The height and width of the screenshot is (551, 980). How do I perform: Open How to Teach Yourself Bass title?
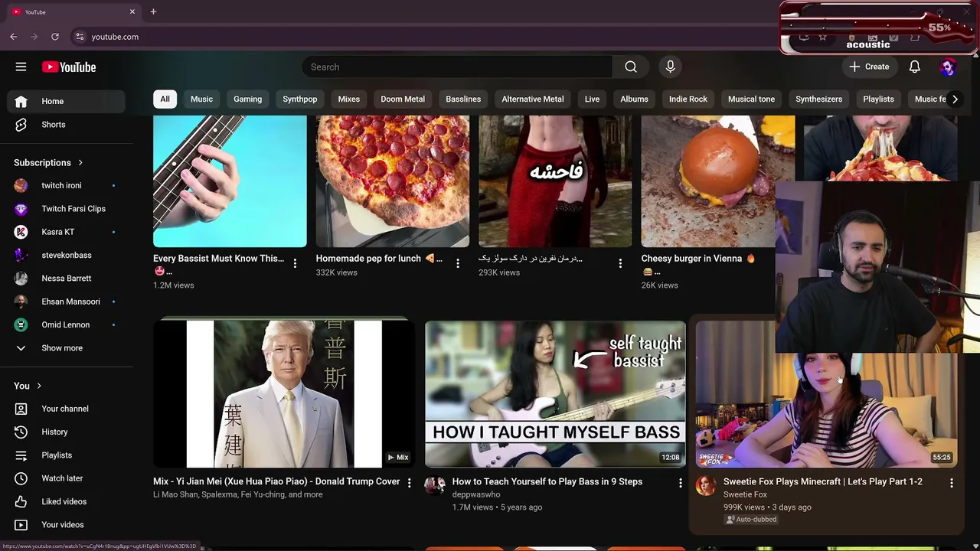(547, 481)
